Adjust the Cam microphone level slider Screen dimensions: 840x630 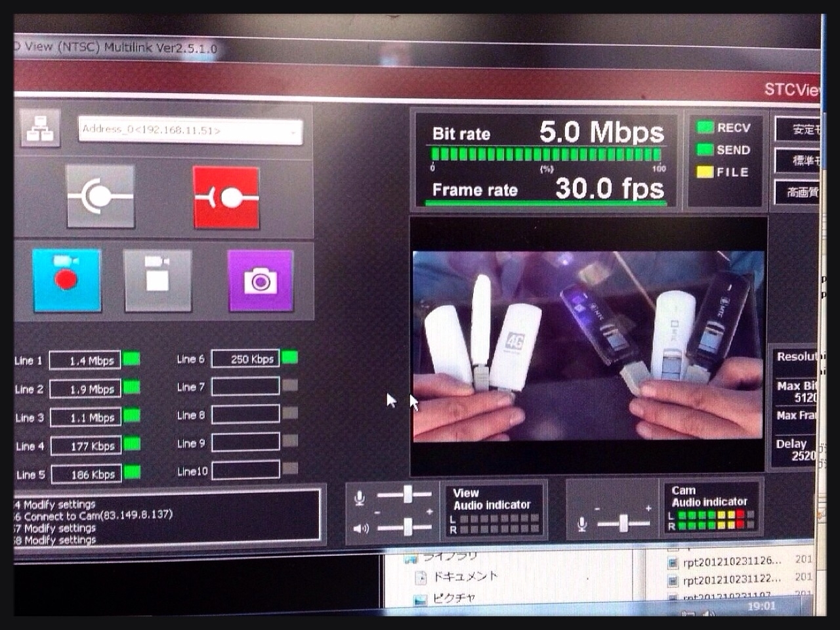[623, 523]
